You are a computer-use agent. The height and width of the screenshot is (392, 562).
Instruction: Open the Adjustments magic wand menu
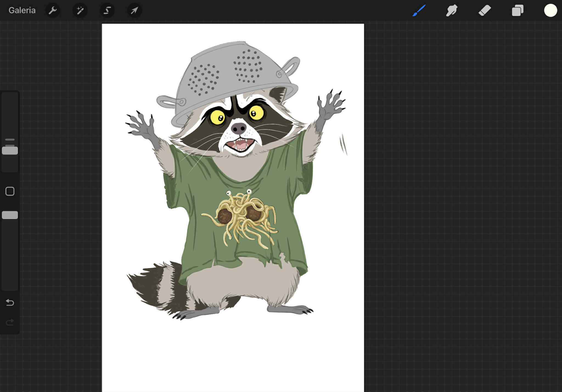tap(80, 10)
